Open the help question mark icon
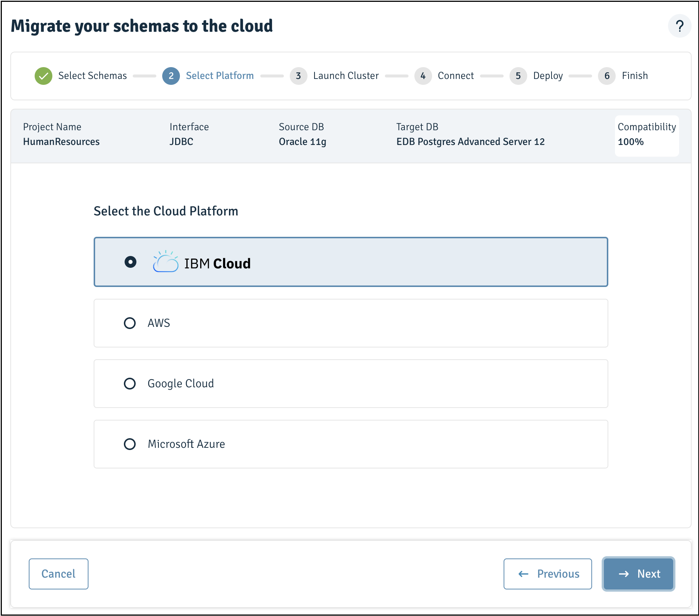 pyautogui.click(x=679, y=26)
